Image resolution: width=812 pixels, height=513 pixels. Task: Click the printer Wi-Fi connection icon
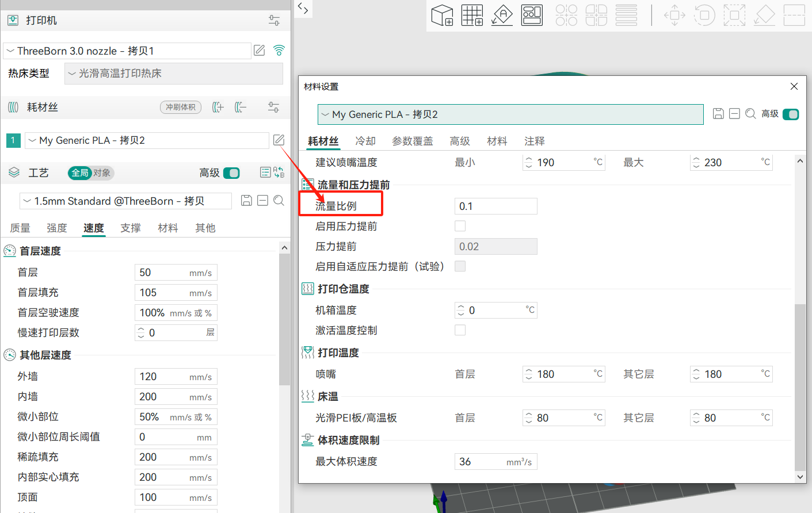[x=279, y=51]
